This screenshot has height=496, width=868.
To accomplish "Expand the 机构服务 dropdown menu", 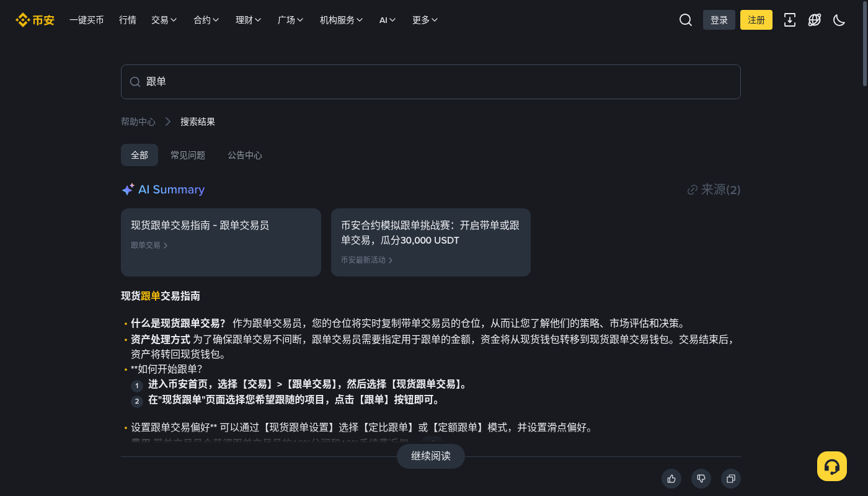I will click(342, 20).
